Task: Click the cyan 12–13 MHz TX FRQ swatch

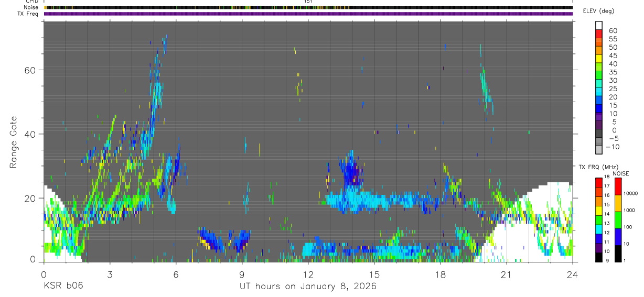Action: [599, 229]
